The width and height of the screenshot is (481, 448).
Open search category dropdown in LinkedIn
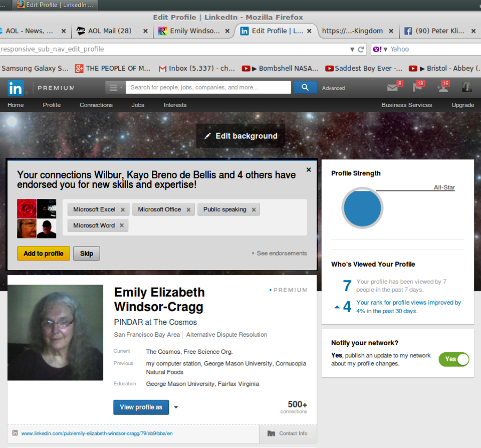pyautogui.click(x=115, y=88)
